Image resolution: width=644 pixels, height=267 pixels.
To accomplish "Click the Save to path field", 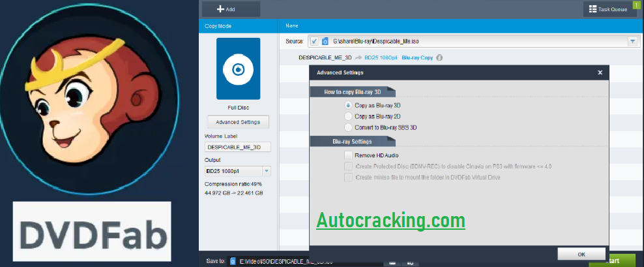I will (306, 261).
